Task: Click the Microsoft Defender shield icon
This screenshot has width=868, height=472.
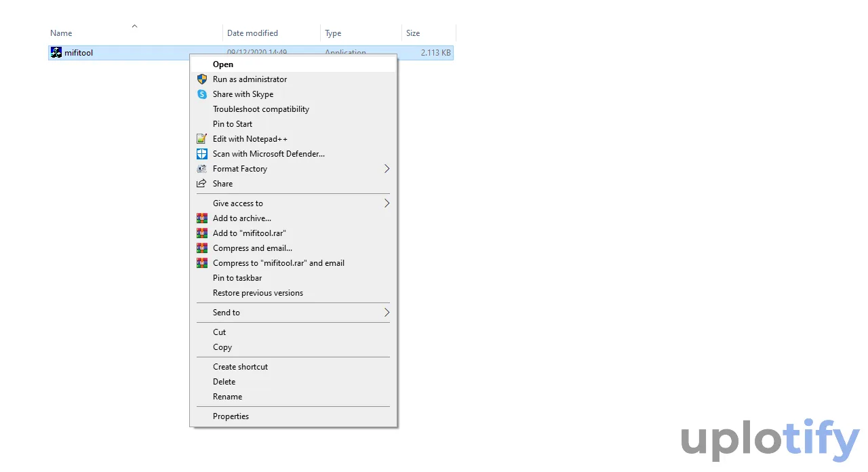Action: point(201,154)
